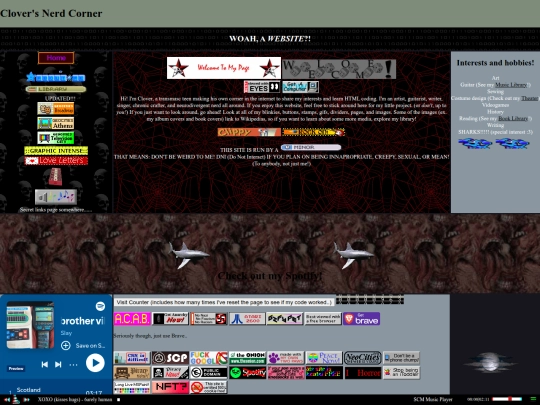Screen dimensions: 540x405
Task: Click the NFT? badge
Action: pos(170,387)
